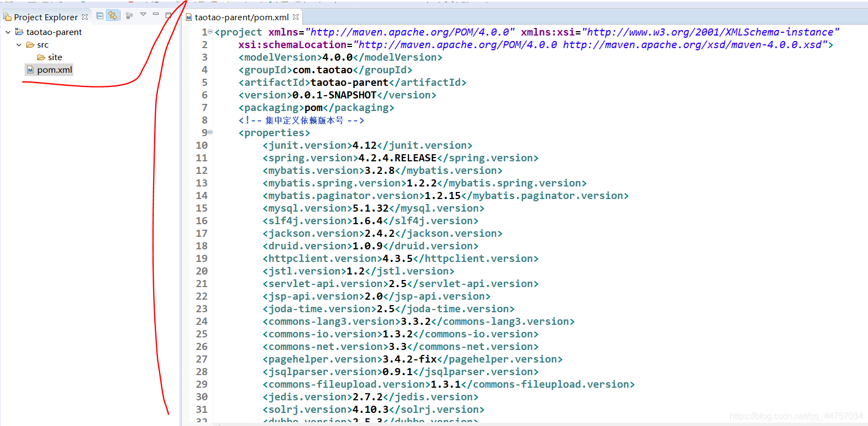Select the site folder
Screen dimensions: 868x426
point(55,57)
